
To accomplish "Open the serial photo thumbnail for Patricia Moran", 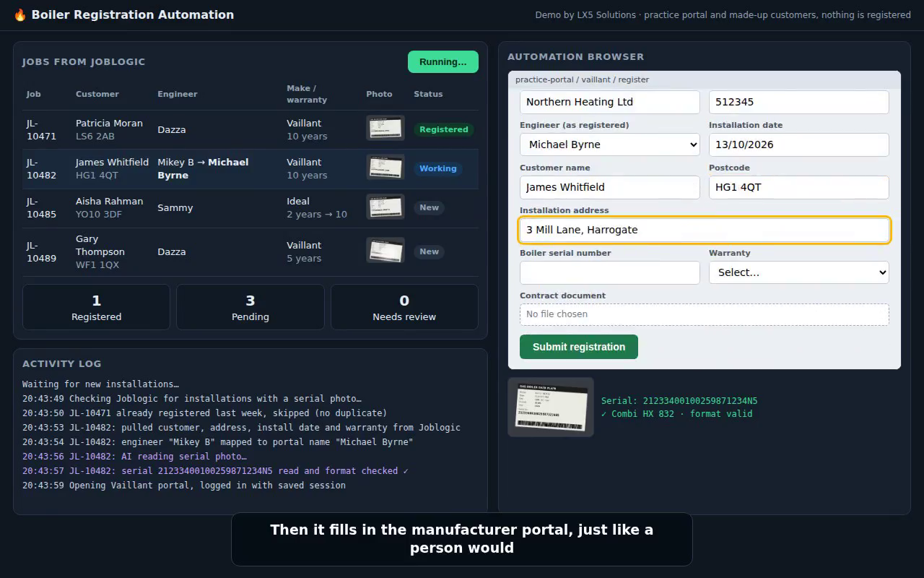I will tap(385, 129).
